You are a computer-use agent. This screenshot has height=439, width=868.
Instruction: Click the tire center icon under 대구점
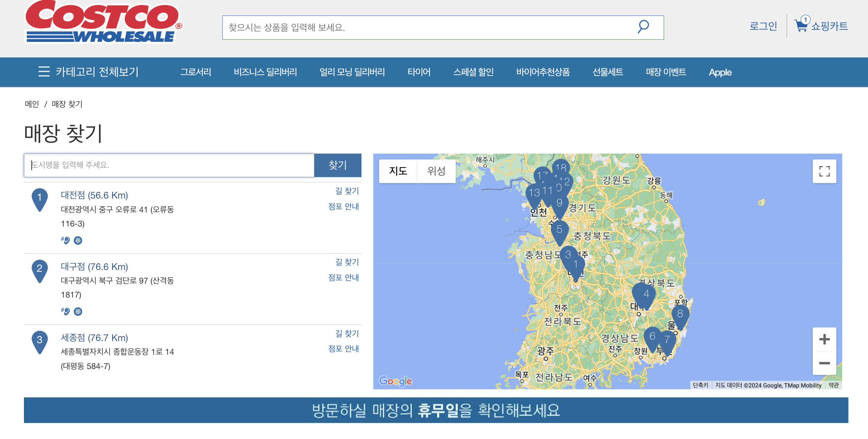[x=78, y=311]
